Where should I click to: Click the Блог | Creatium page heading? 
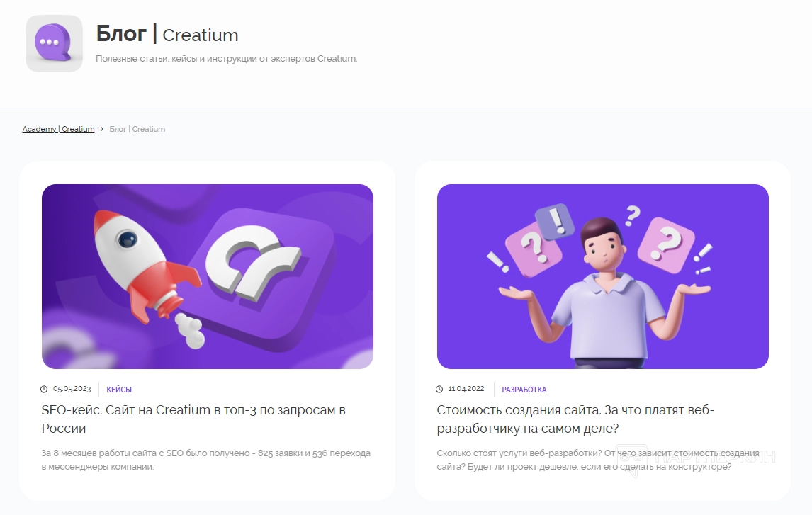pos(167,34)
